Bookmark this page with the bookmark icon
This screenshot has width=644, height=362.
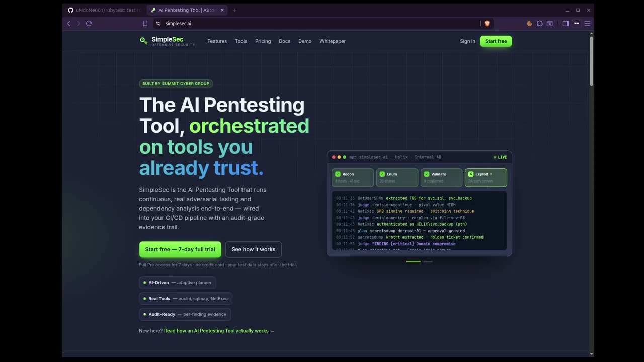(x=145, y=23)
